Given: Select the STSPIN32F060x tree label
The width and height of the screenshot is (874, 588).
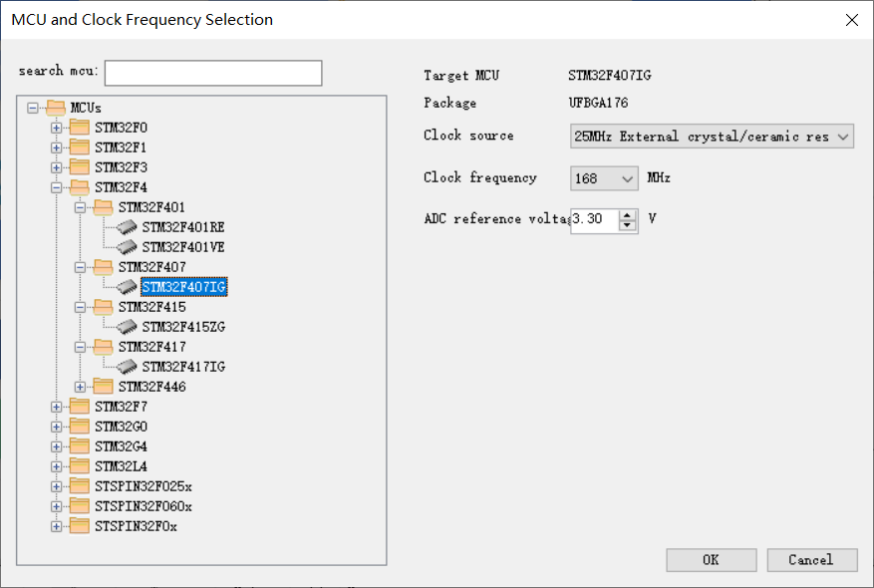Looking at the screenshot, I should pos(144,506).
